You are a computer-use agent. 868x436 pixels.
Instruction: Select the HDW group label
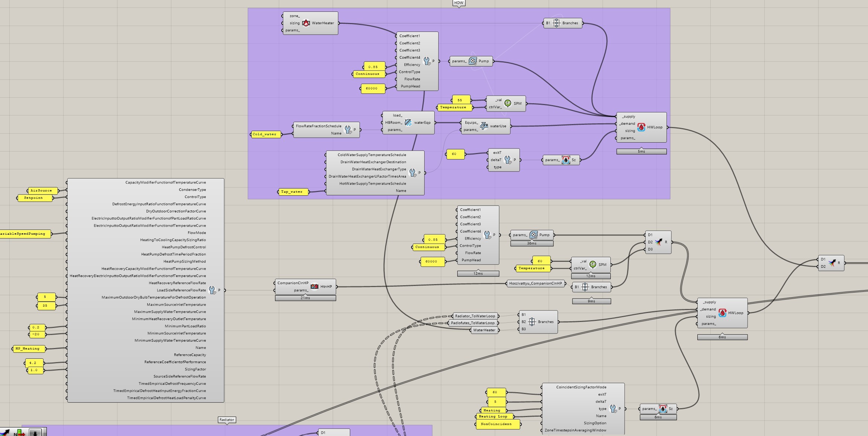click(459, 3)
